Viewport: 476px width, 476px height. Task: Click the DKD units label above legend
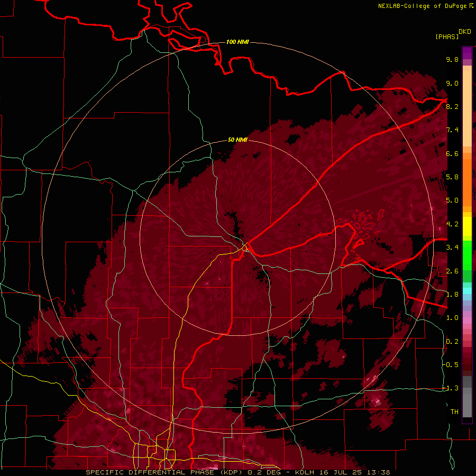pyautogui.click(x=465, y=32)
